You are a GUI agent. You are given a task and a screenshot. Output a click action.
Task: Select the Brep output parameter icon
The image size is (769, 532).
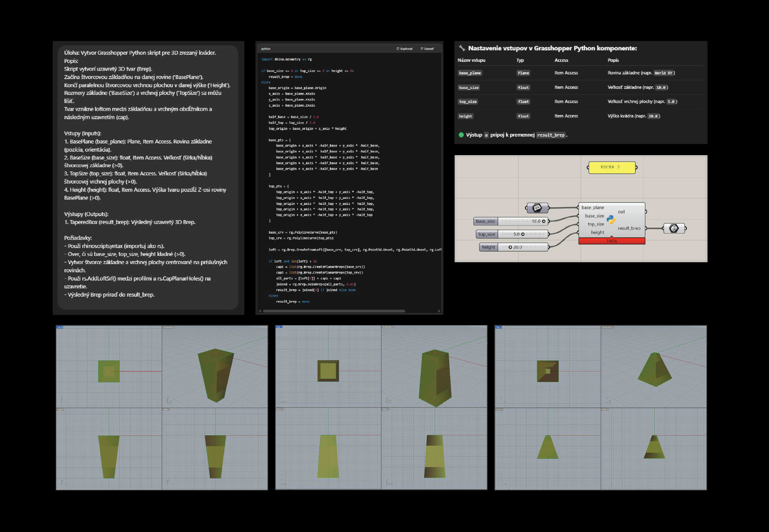(674, 228)
